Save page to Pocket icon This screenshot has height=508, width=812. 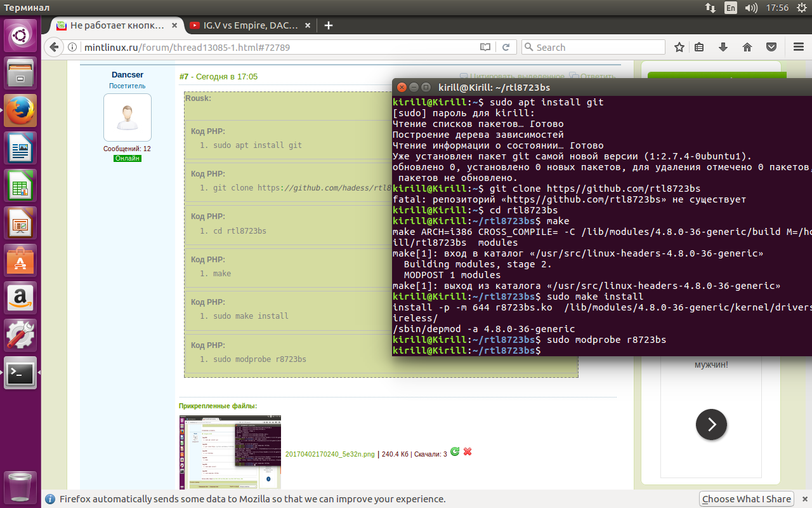771,48
